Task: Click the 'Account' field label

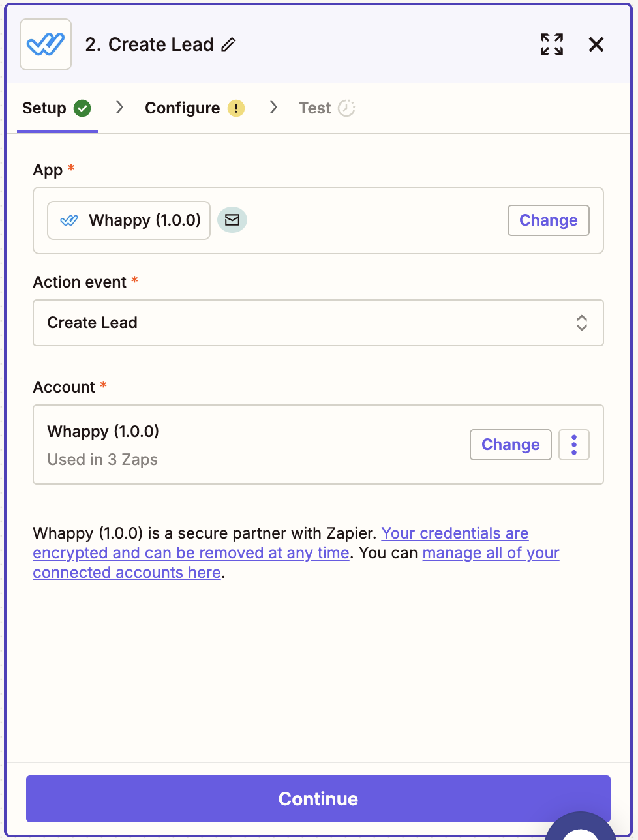Action: pyautogui.click(x=65, y=387)
